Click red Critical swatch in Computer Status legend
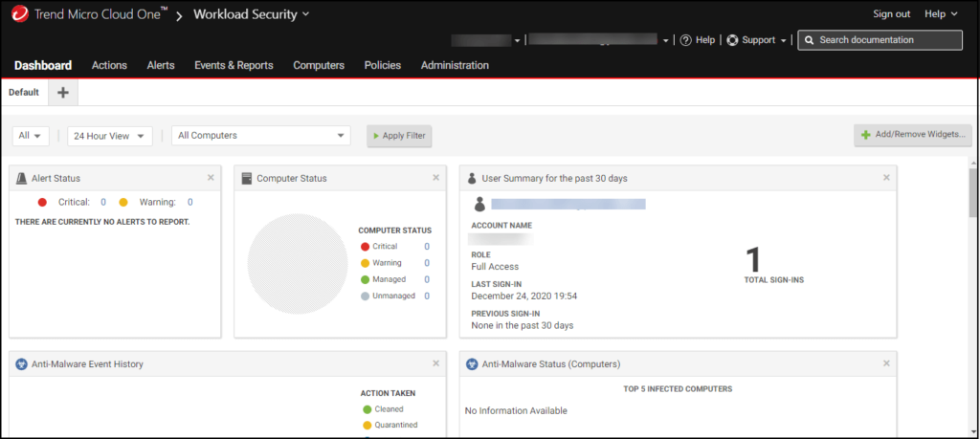Viewport: 980px width, 439px height. tap(365, 247)
